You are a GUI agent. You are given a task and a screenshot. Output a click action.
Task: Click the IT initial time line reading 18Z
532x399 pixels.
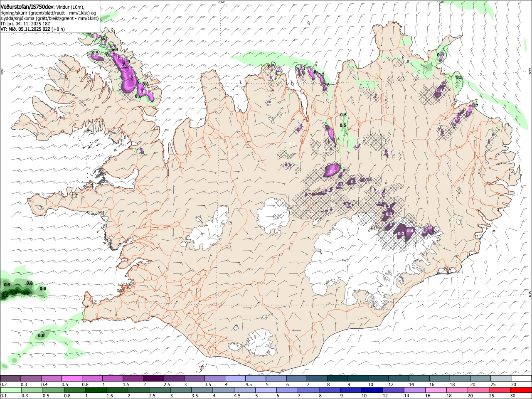coord(25,24)
